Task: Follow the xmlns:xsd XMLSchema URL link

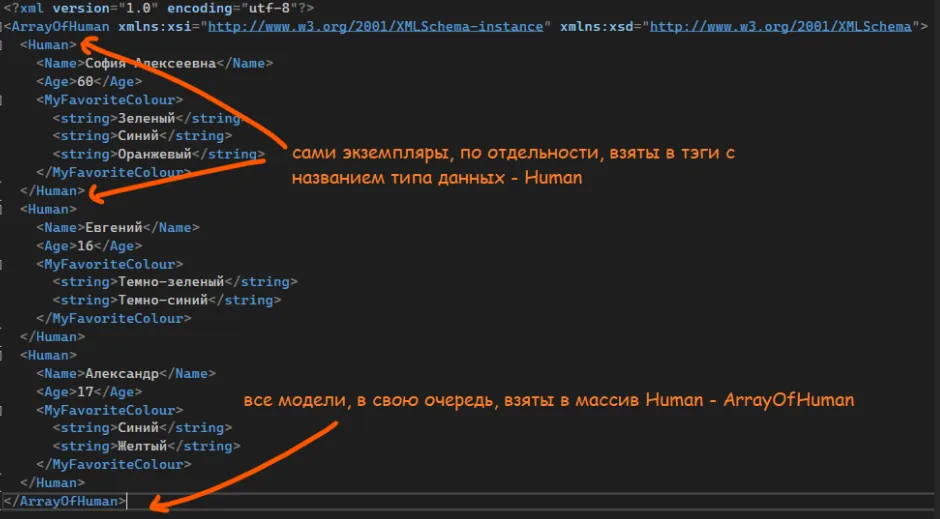Action: tap(781, 26)
